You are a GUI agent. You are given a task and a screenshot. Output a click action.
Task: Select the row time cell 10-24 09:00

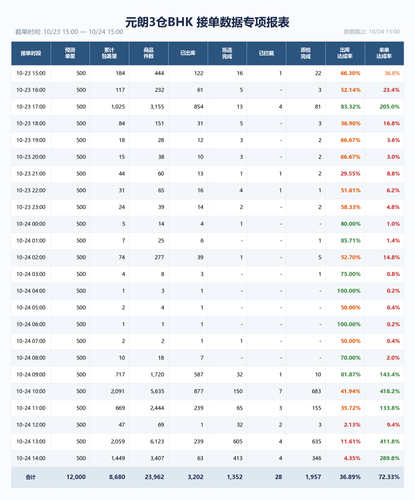click(x=31, y=375)
